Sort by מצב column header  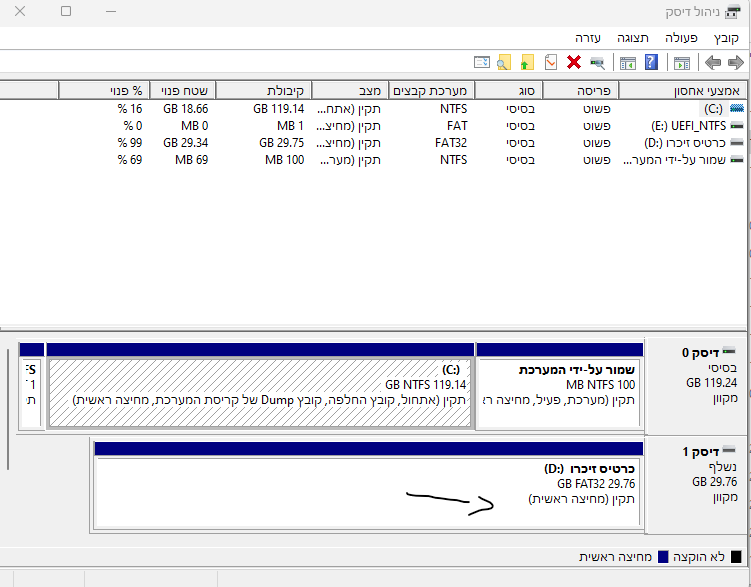point(350,90)
